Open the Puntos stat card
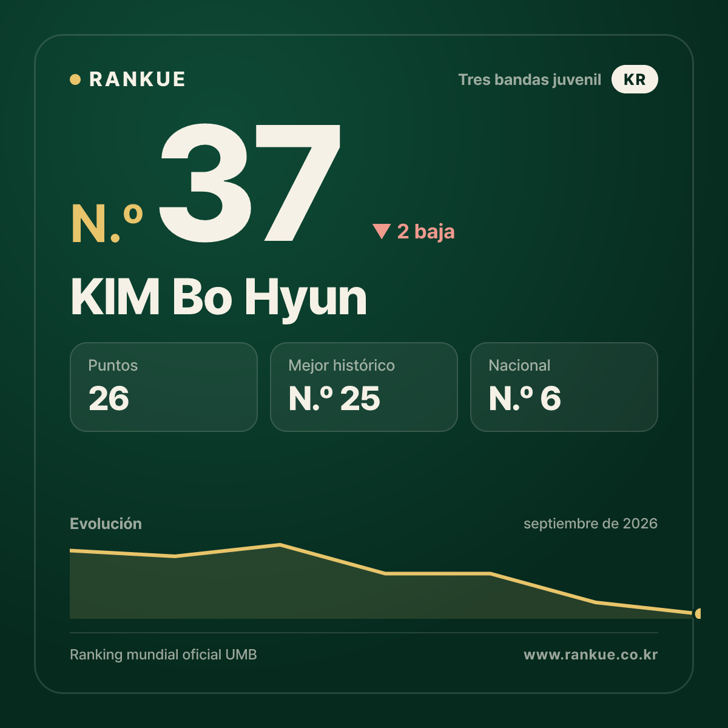Viewport: 728px width, 728px height. click(164, 387)
